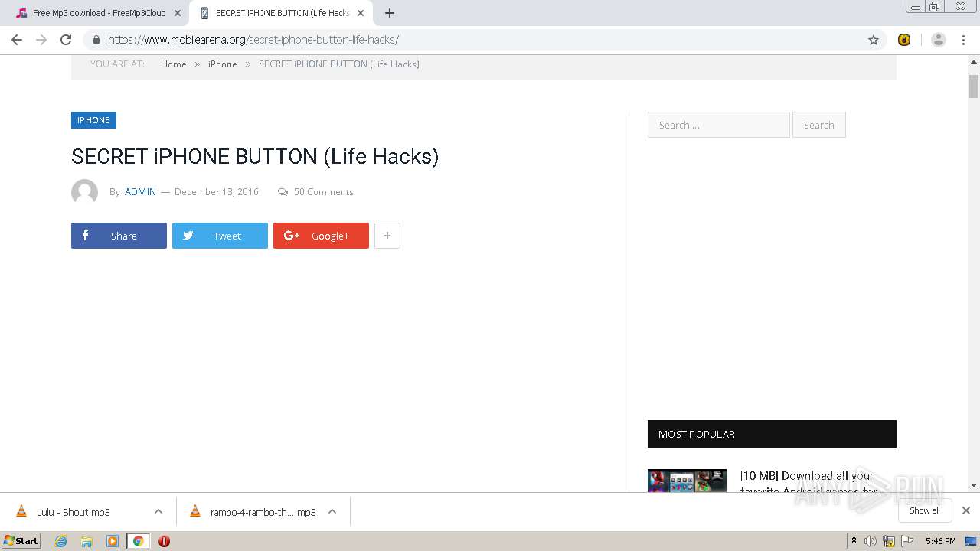This screenshot has width=980, height=551.
Task: Click the breadcrumb SECRET iPHONE BUTTON text
Action: pyautogui.click(x=339, y=64)
